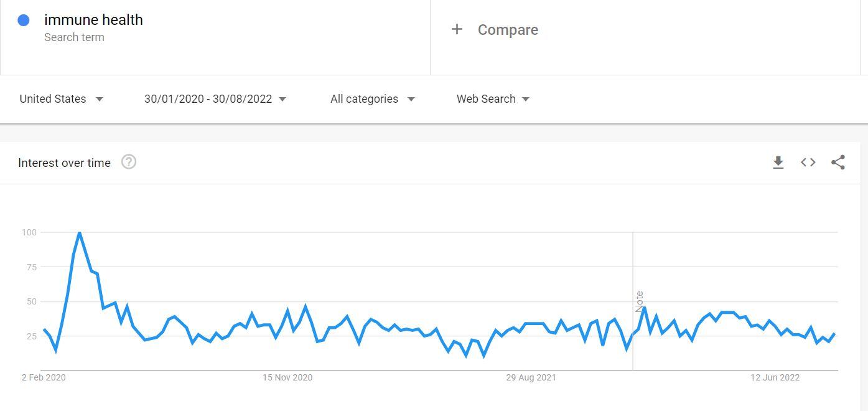Click the 2 Feb 2020 axis label
This screenshot has width=868, height=411.
pos(44,377)
